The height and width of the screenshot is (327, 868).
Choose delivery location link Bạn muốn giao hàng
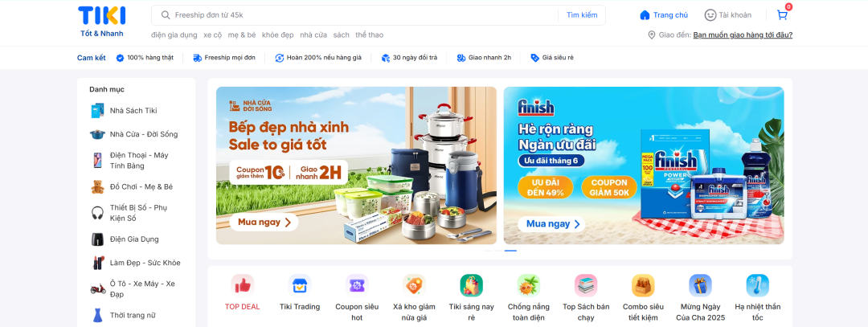743,35
